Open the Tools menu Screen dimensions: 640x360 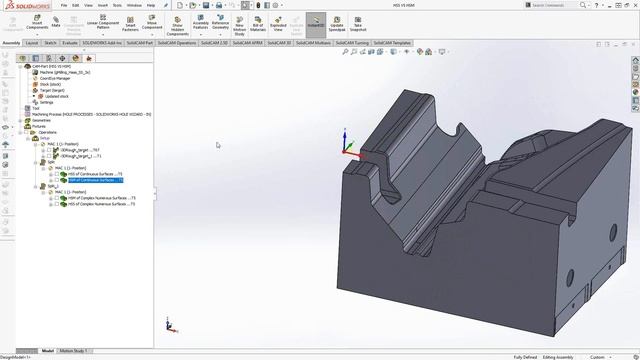click(x=117, y=5)
